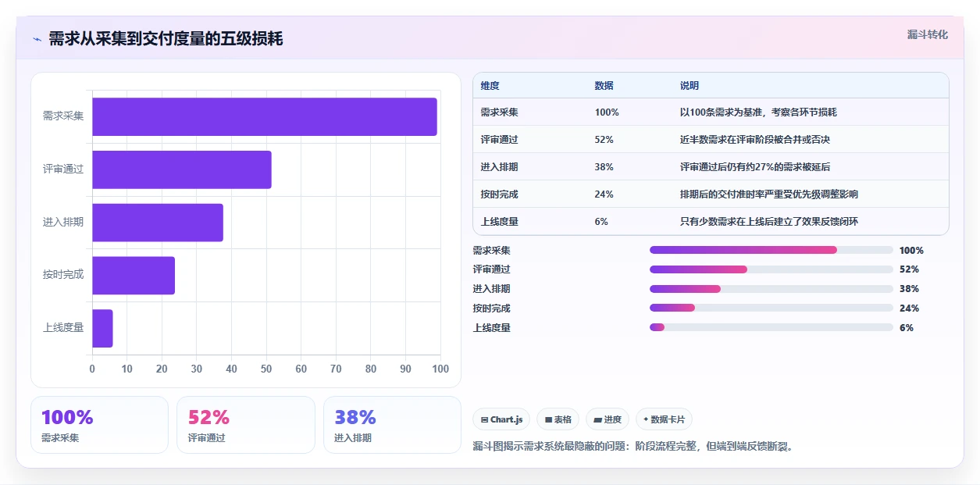Select the 表格 chip
The image size is (980, 485).
(558, 419)
